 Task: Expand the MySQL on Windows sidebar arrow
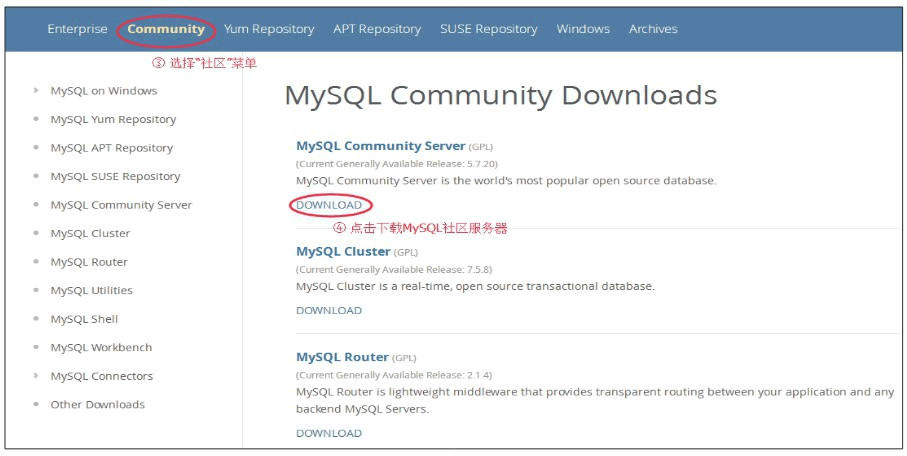(37, 91)
